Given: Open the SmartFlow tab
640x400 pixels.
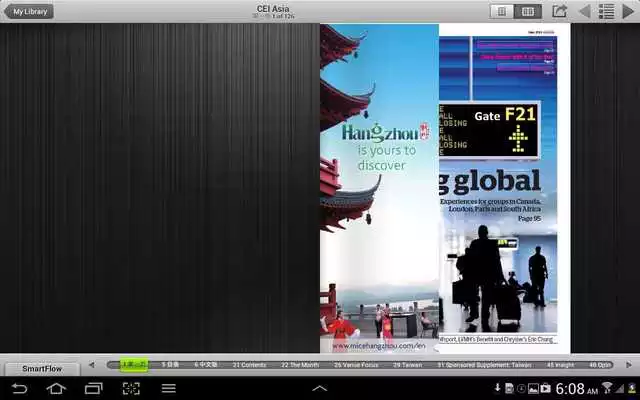Looking at the screenshot, I should tap(42, 369).
